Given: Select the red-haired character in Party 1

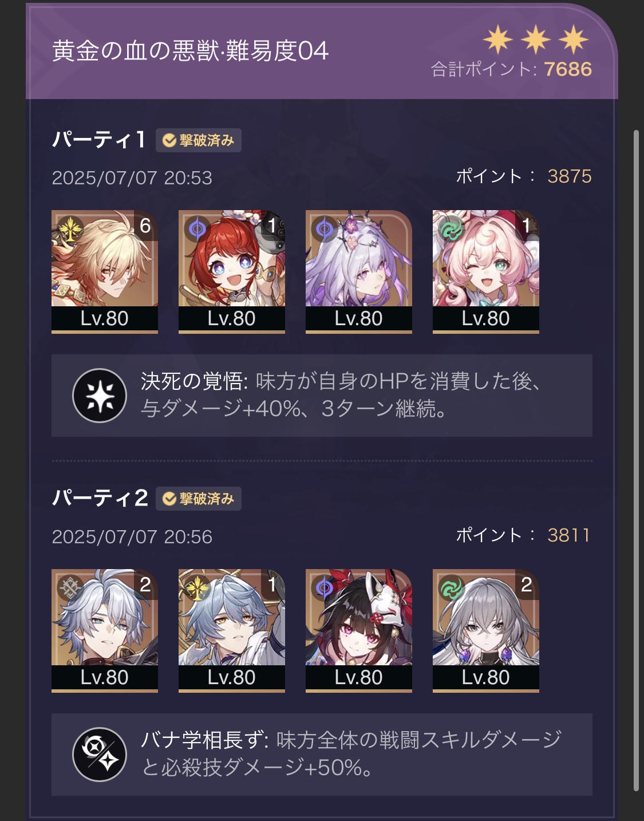Looking at the screenshot, I should click(x=232, y=271).
